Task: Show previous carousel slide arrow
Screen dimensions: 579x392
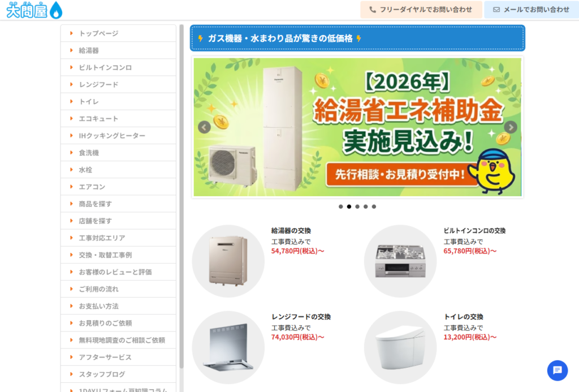Action: point(204,127)
